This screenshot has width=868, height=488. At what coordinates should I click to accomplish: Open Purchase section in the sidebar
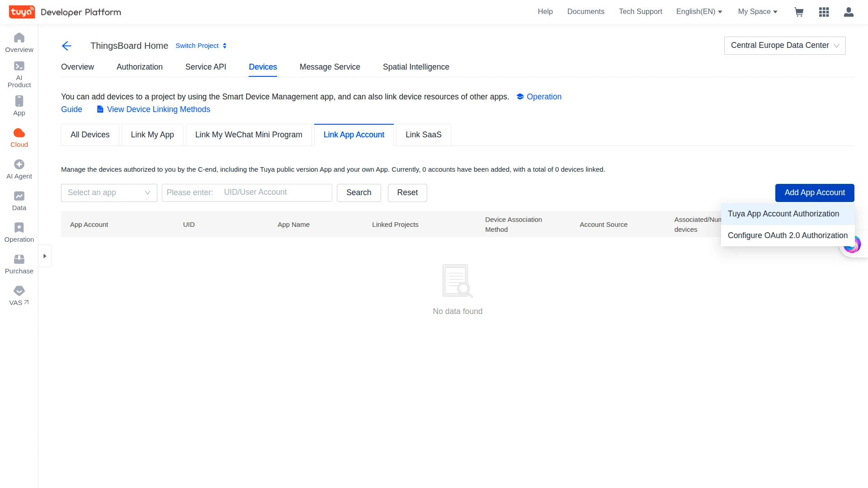coord(19,264)
